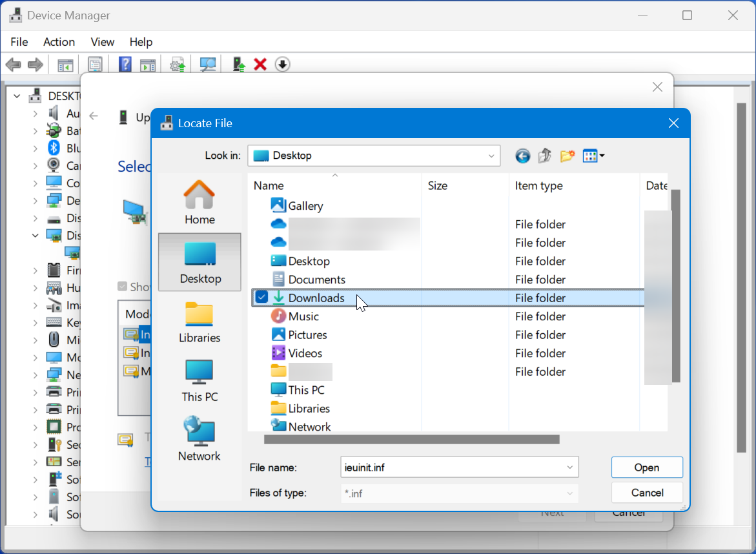Collapse the DESKTOP root tree node

[17, 96]
